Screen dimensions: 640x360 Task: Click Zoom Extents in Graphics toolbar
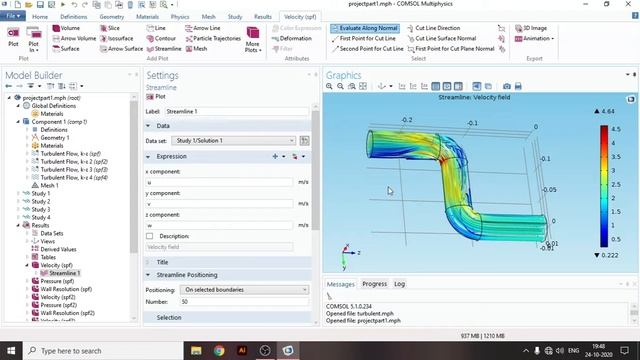363,86
